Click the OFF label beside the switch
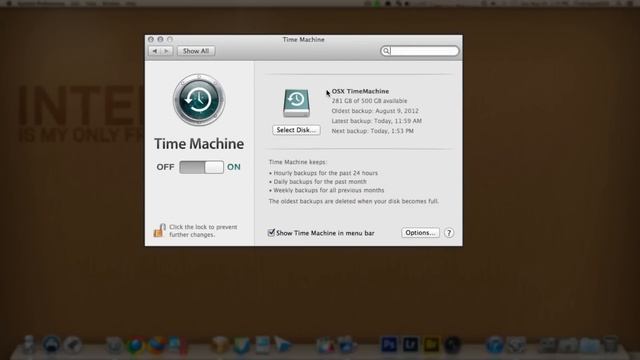The width and height of the screenshot is (640, 360). pos(165,167)
